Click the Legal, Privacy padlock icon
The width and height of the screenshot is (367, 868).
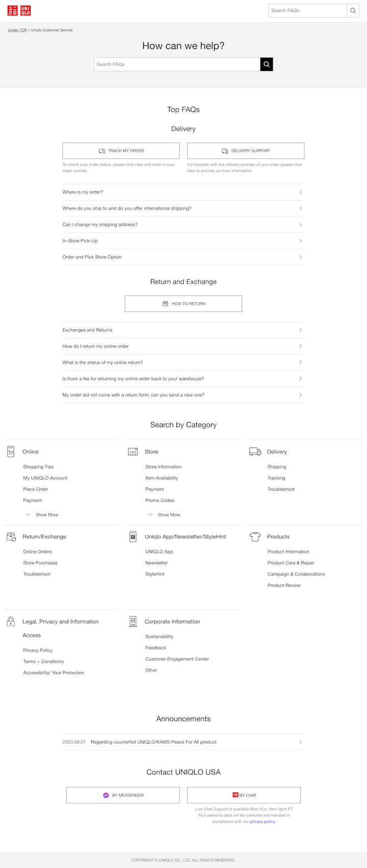coord(11,622)
